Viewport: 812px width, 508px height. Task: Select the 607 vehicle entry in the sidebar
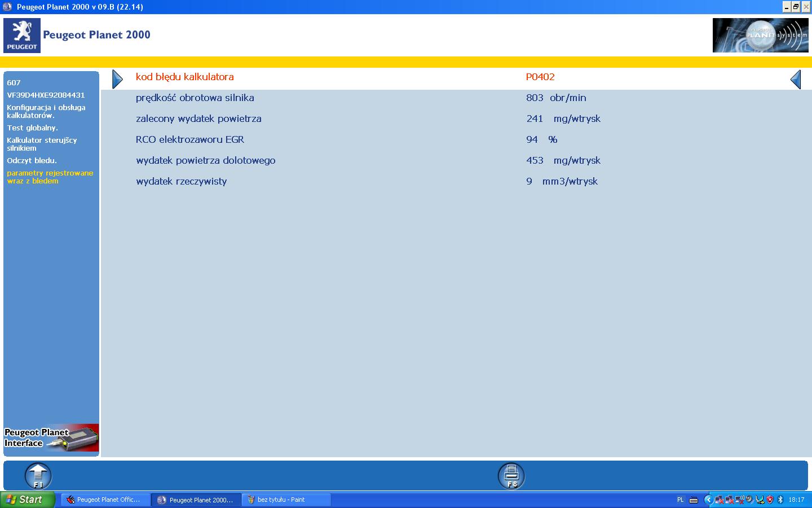click(x=14, y=82)
